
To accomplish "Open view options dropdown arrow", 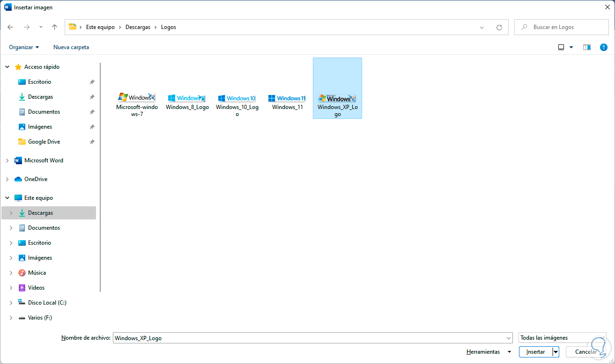I will click(571, 47).
